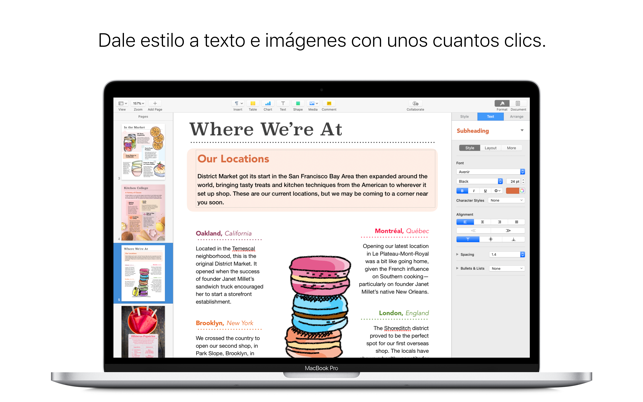Insert a Table using the toolbar icon
Screen dimensions: 643x402
253,103
